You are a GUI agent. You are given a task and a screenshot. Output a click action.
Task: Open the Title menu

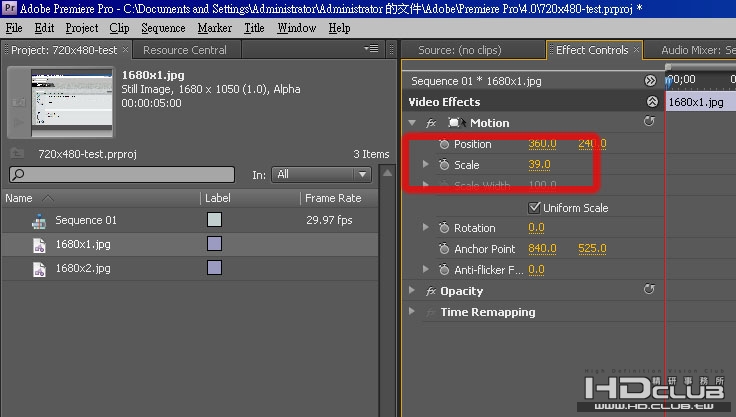pos(254,28)
